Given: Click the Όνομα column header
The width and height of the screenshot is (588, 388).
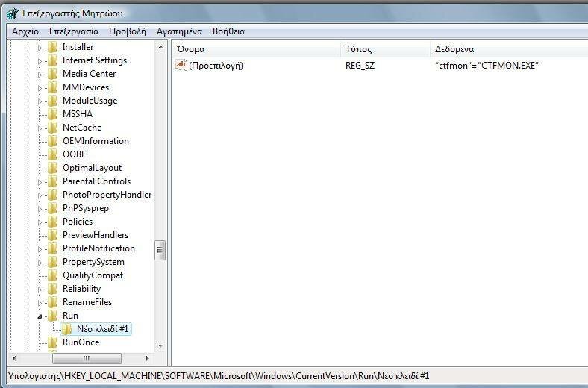Looking at the screenshot, I should [257, 49].
